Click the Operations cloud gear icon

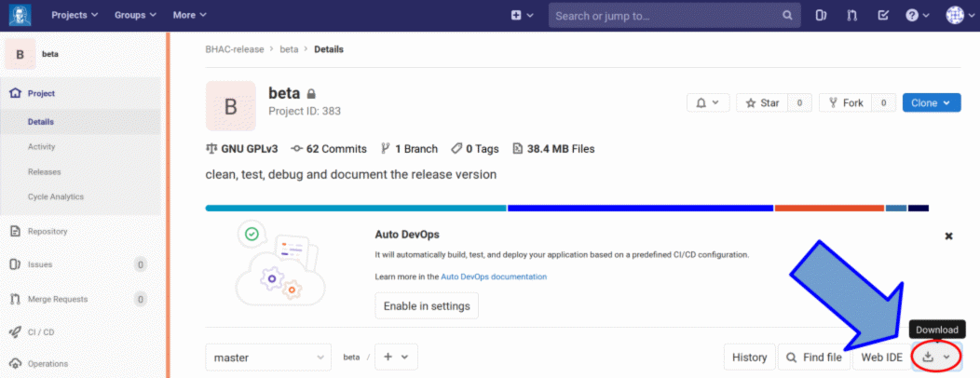click(16, 364)
